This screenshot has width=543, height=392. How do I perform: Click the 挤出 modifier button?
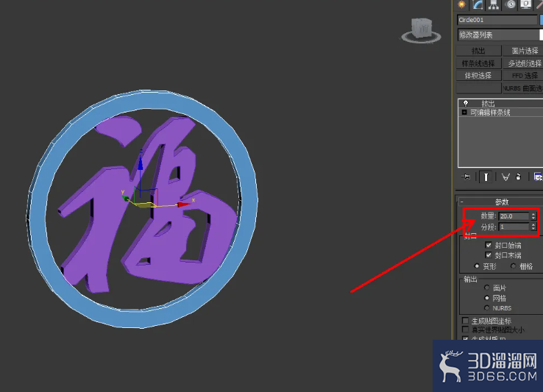pos(478,51)
